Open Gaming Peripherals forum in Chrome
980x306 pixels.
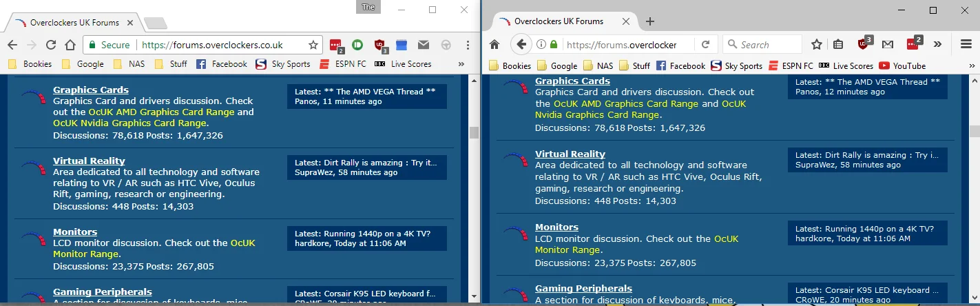(x=103, y=292)
